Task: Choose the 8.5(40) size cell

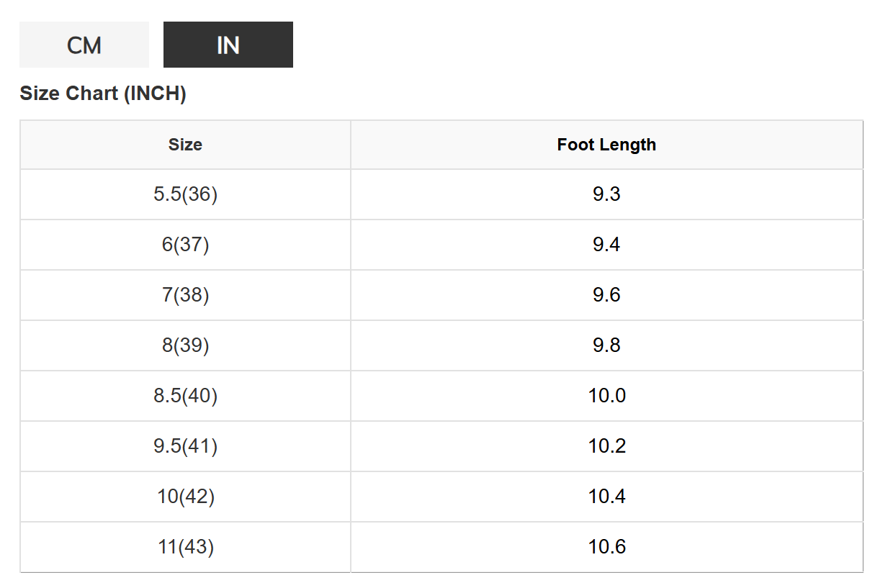Action: click(x=185, y=396)
